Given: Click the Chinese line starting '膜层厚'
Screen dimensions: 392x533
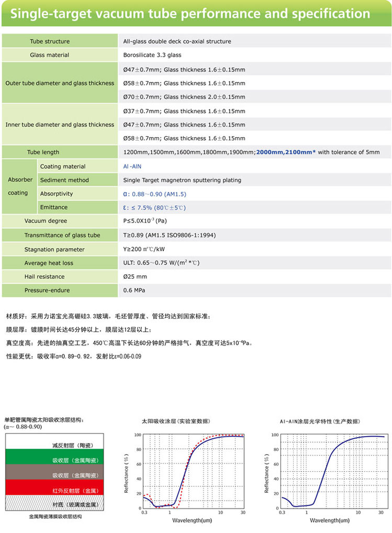Looking at the screenshot, I should point(79,329).
